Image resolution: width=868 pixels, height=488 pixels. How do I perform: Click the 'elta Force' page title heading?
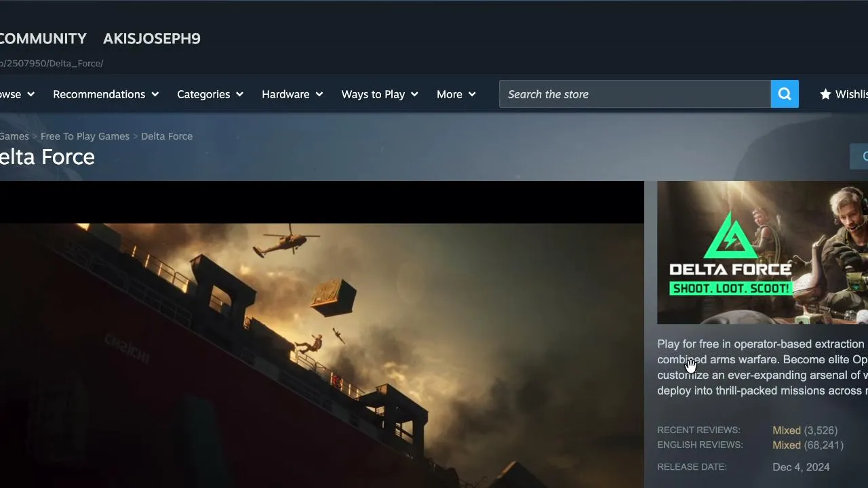[47, 157]
